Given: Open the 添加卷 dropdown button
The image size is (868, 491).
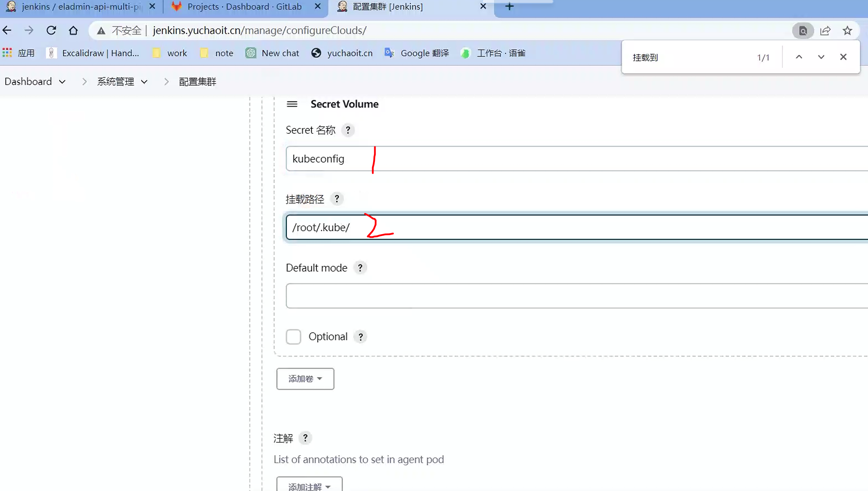Looking at the screenshot, I should [x=305, y=379].
